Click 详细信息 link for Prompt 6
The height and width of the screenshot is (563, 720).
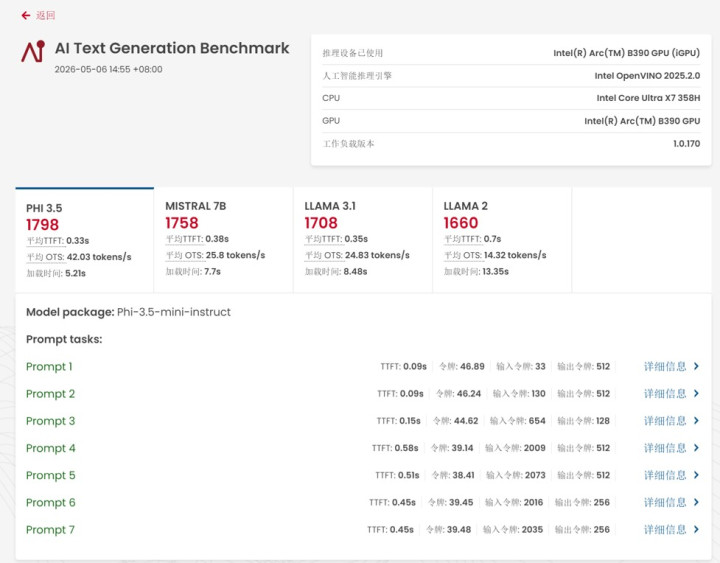point(665,502)
